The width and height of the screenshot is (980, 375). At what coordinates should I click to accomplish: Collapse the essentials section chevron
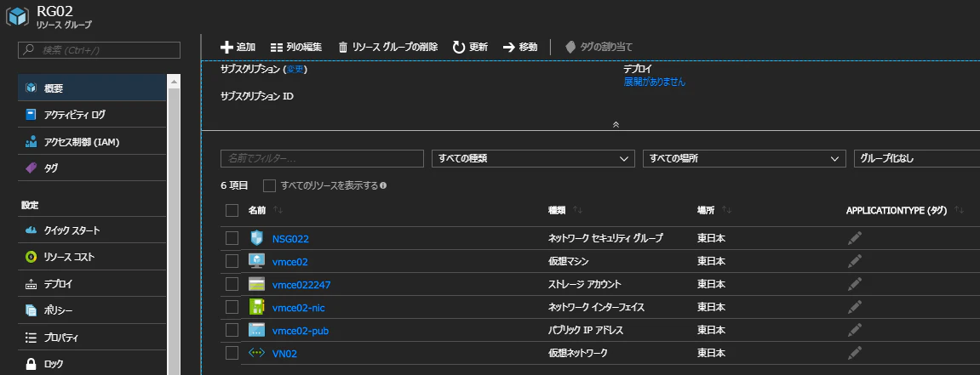click(616, 124)
